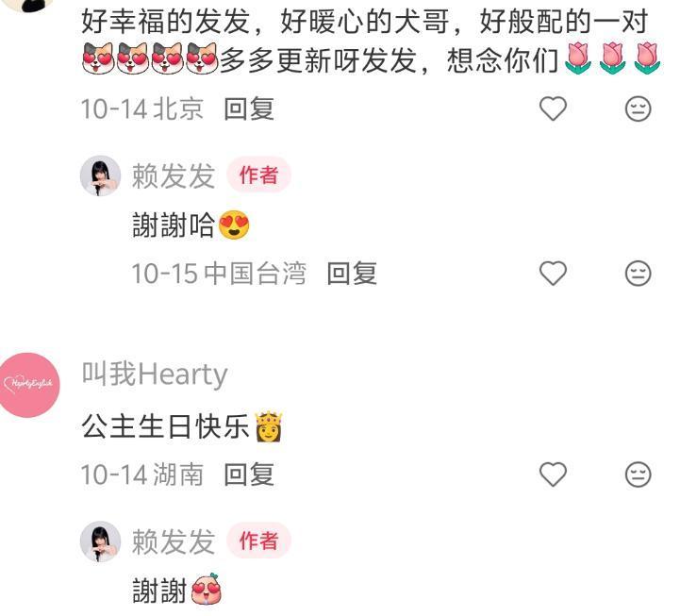
Task: Tap the 作者 badge above 謝謝哈
Action: 258,175
